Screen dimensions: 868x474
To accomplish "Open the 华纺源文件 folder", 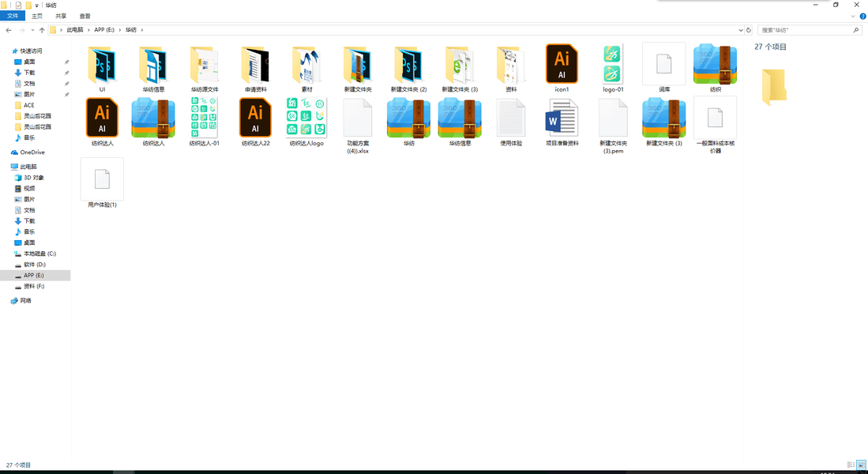I will coord(205,65).
